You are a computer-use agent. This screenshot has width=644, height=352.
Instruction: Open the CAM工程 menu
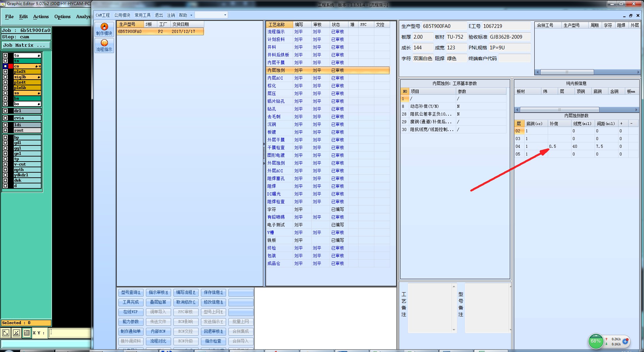(x=103, y=15)
